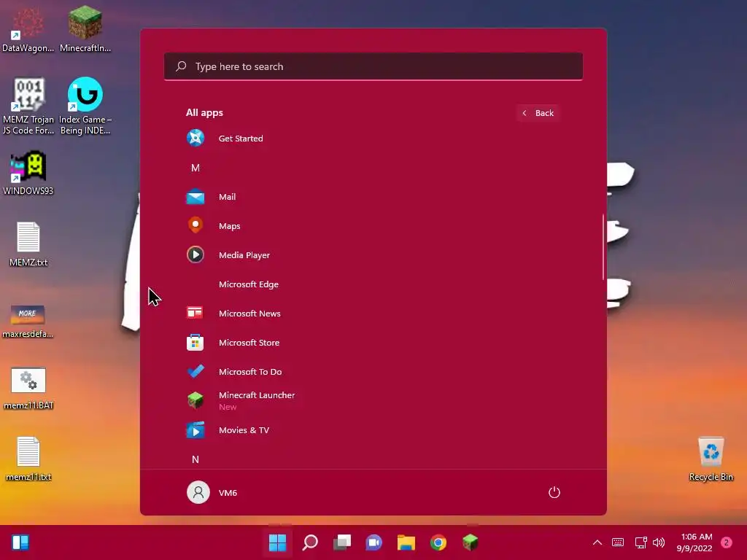Click the Movies & TV label
Viewport: 747px width, 560px height.
pyautogui.click(x=244, y=430)
